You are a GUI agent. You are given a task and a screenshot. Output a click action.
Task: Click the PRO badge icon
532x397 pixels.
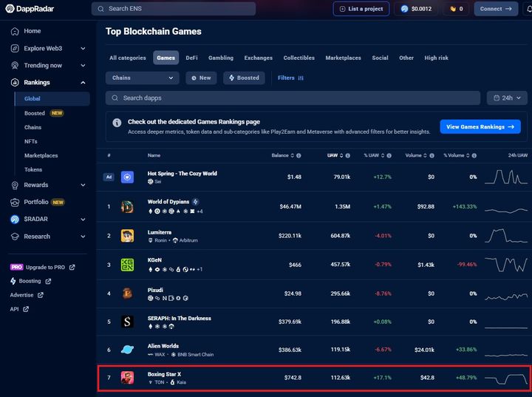click(x=16, y=268)
